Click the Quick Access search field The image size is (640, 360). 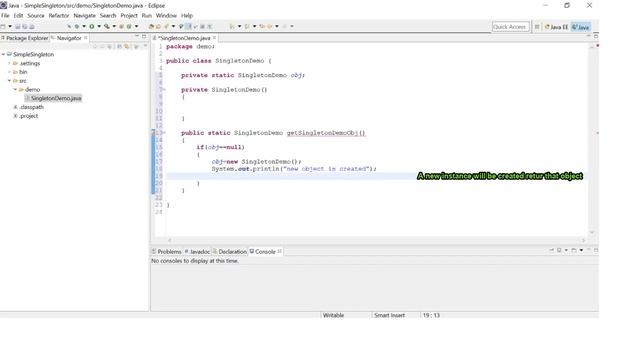(x=510, y=27)
